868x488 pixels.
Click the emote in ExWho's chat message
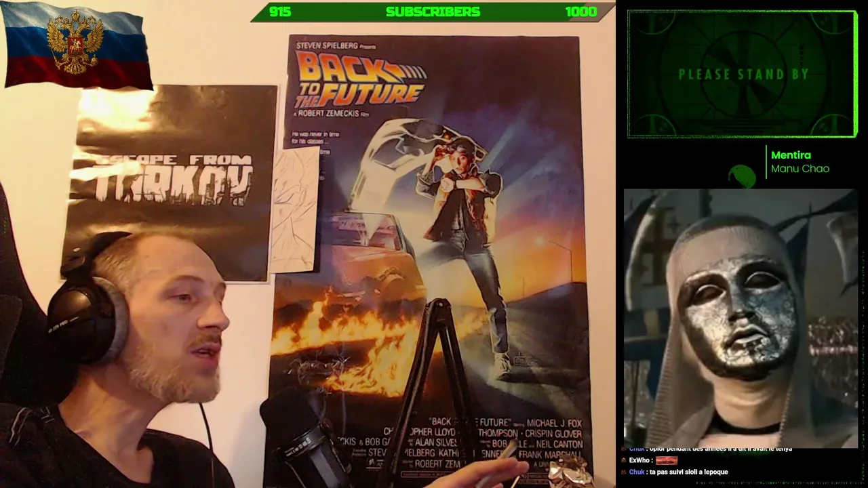point(667,460)
